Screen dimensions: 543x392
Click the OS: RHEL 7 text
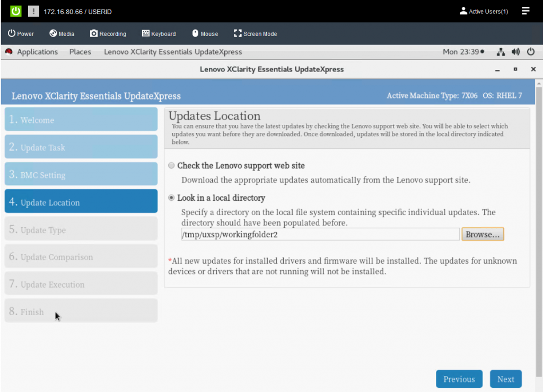(502, 96)
